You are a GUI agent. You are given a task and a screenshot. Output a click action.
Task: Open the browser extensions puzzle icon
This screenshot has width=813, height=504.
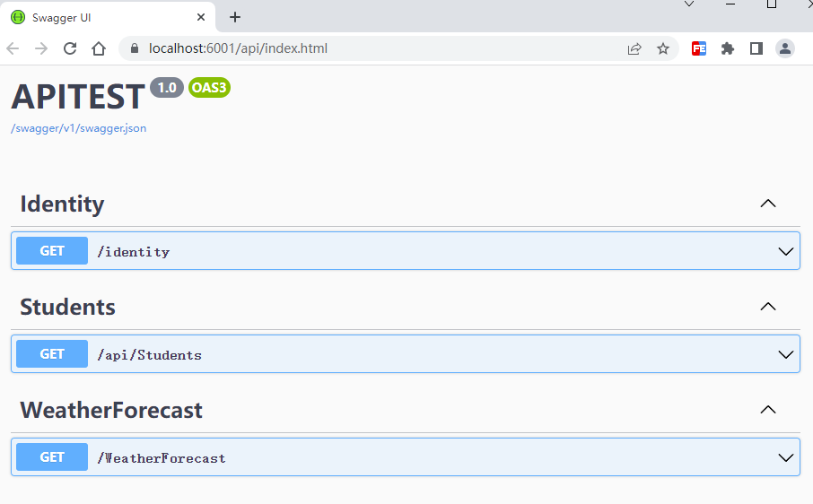coord(728,48)
